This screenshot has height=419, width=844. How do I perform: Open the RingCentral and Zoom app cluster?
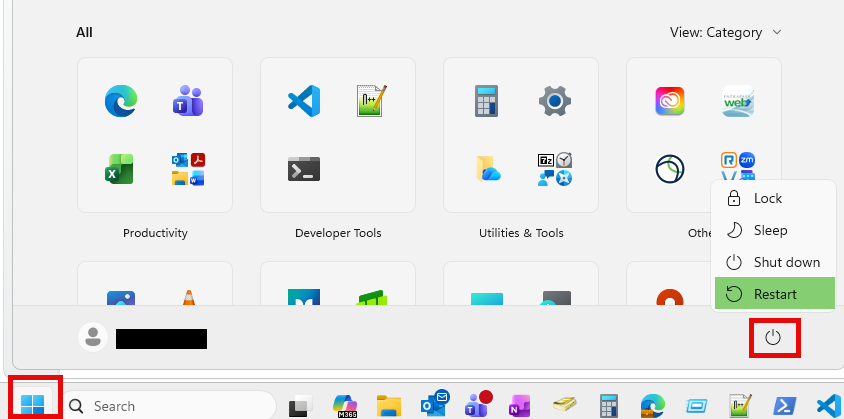point(738,166)
